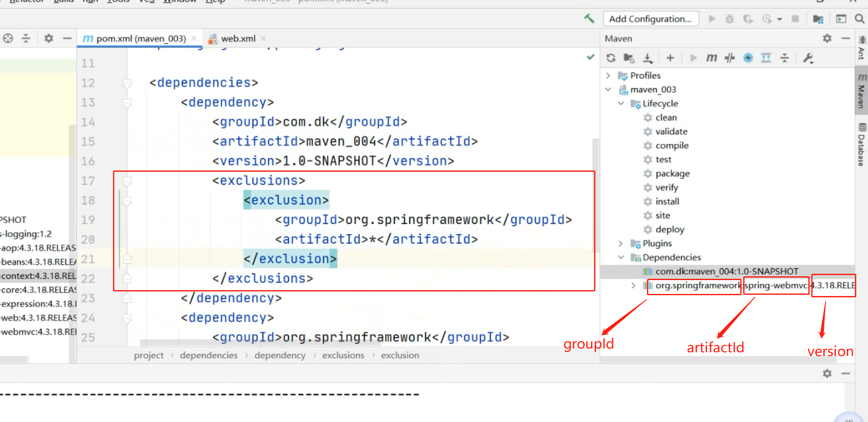
Task: Run the selected Maven build
Action: 693,58
